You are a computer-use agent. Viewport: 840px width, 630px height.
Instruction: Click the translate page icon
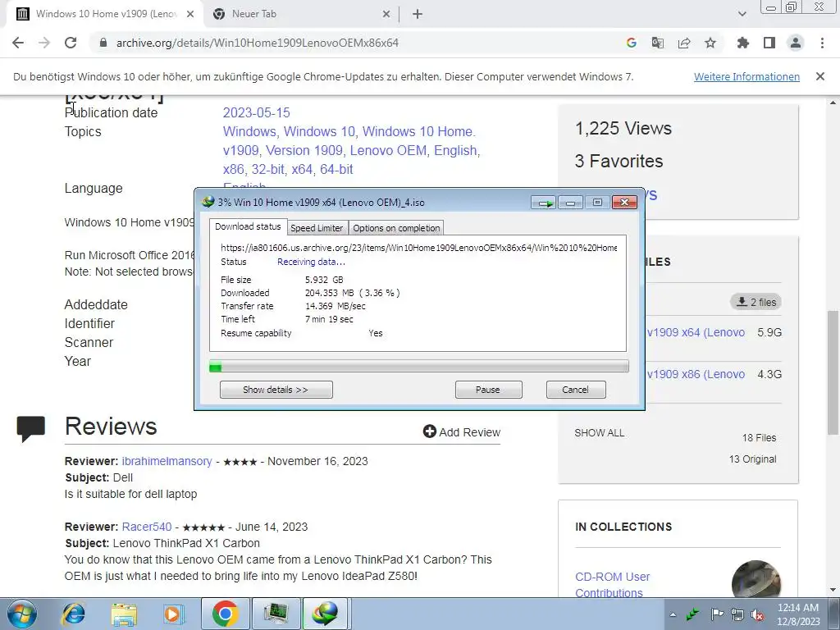657,43
